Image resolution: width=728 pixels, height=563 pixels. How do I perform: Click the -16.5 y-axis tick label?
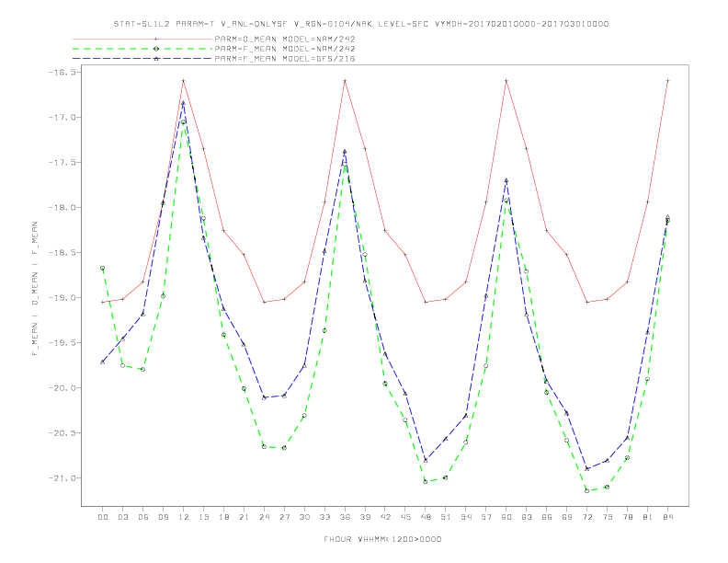62,72
